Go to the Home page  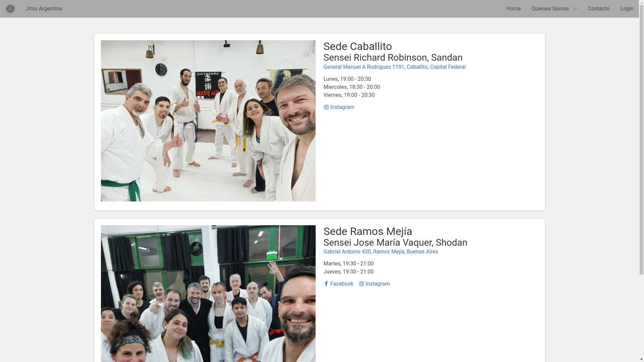pos(513,9)
